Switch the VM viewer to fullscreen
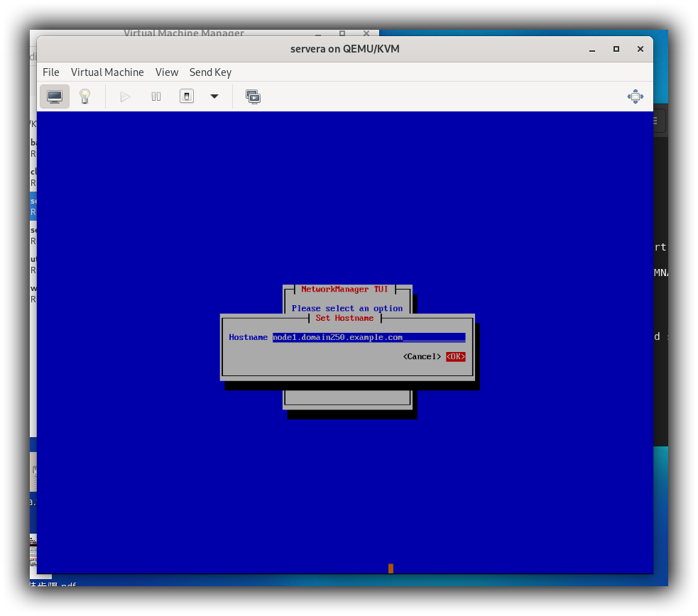The image size is (698, 616). (636, 97)
